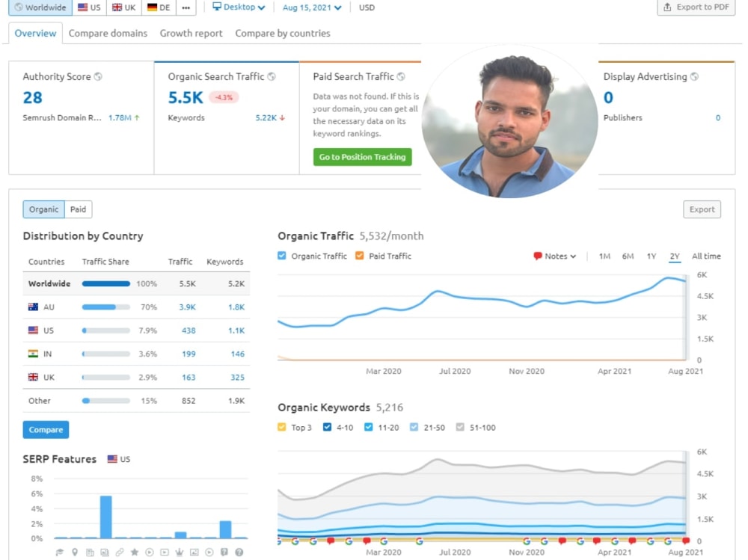This screenshot has width=748, height=560.
Task: Click the up arrow beside 1.78M rank
Action: (x=137, y=118)
